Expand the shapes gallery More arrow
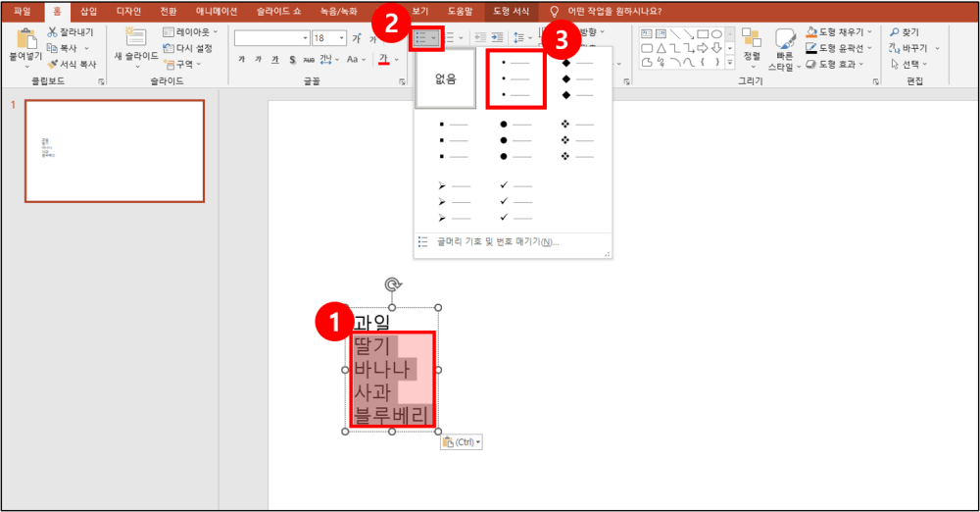 tap(729, 63)
